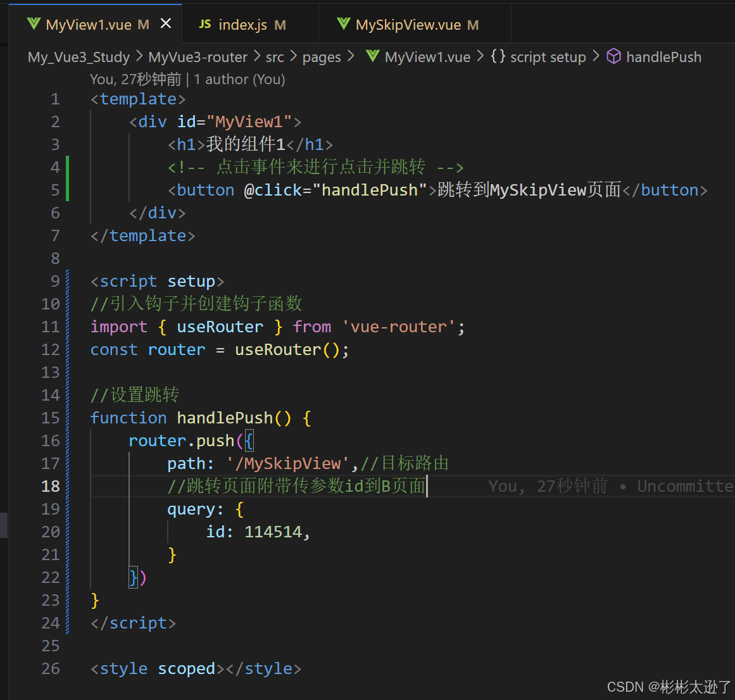Click the blue modified marker at line 12
The height and width of the screenshot is (700, 735).
(x=68, y=349)
